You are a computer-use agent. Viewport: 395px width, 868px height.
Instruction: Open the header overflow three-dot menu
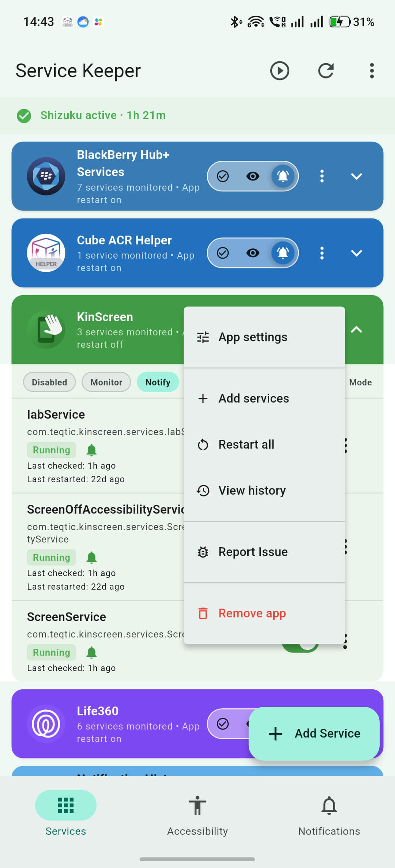click(x=372, y=71)
